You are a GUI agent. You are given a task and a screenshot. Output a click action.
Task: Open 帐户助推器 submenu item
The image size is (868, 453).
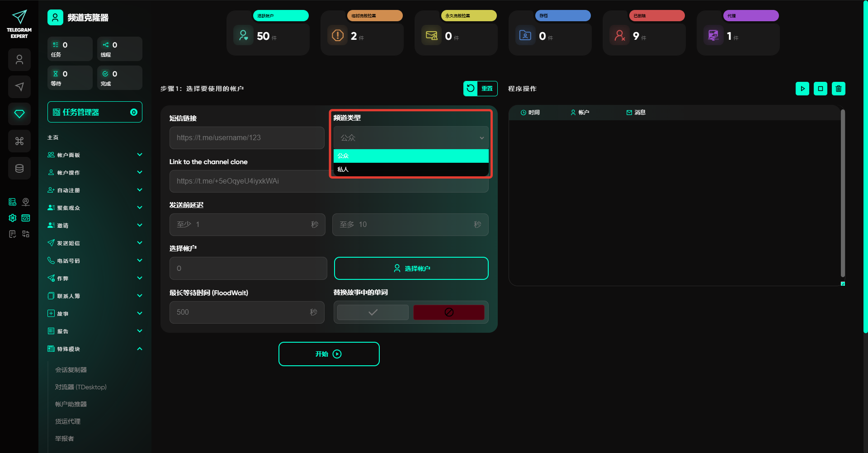(x=71, y=404)
